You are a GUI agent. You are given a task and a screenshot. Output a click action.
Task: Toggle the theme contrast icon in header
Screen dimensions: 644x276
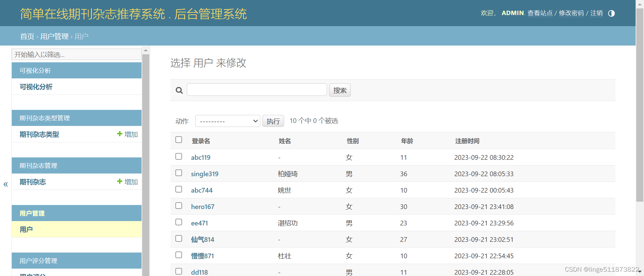point(611,13)
